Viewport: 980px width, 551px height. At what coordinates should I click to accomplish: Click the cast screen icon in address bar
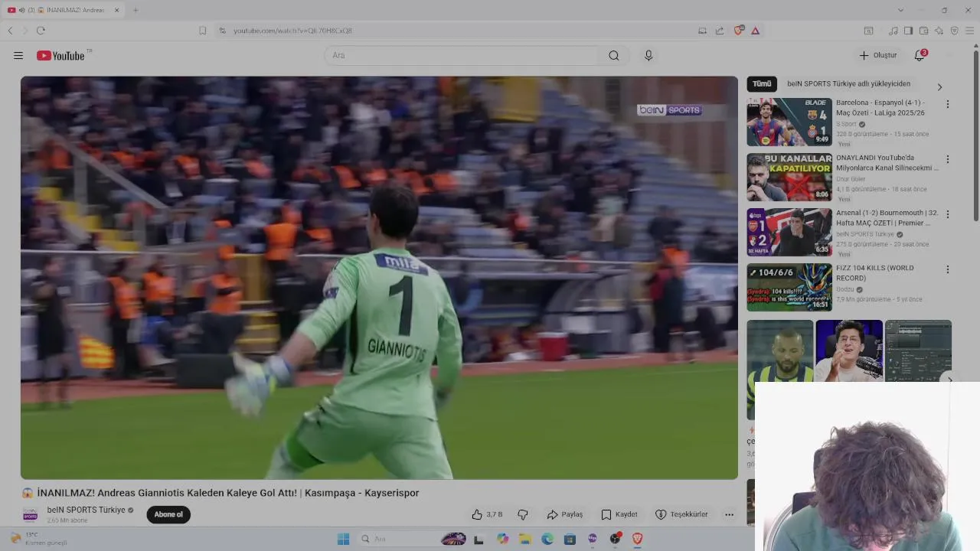702,31
